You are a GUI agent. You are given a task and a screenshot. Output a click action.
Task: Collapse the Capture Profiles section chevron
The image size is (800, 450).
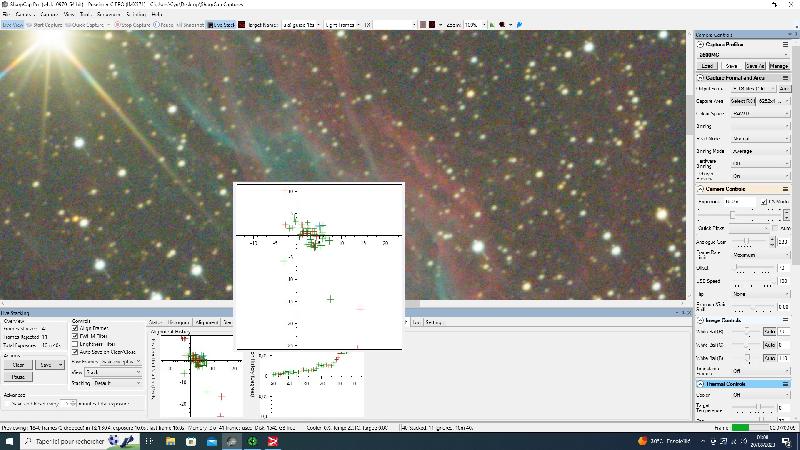point(701,45)
